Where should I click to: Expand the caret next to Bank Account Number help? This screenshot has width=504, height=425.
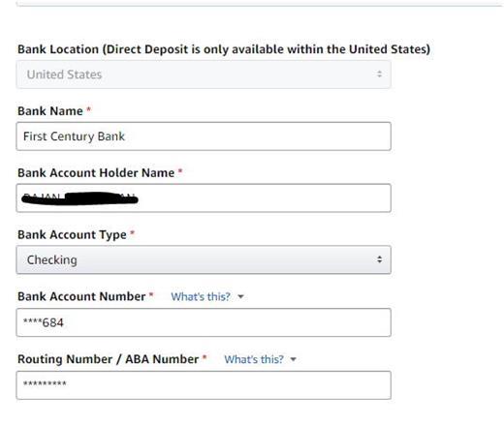(240, 296)
